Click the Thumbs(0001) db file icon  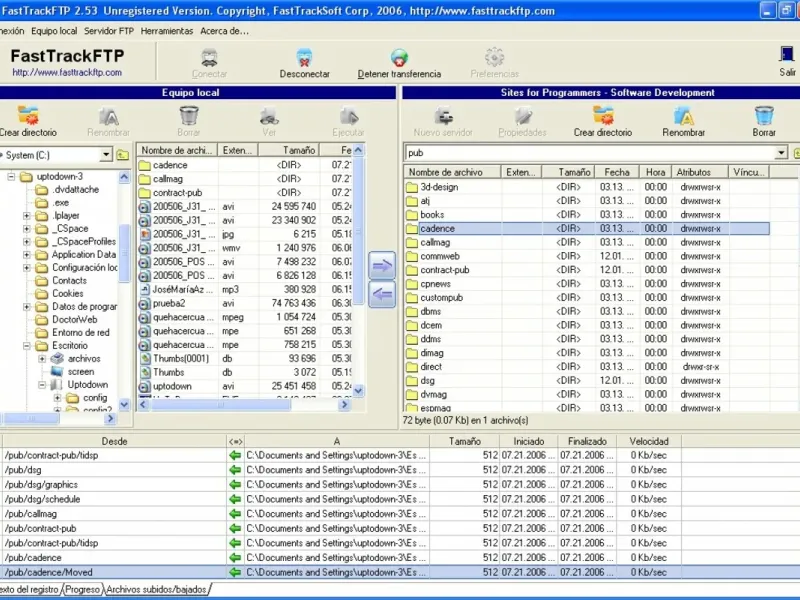pos(144,359)
